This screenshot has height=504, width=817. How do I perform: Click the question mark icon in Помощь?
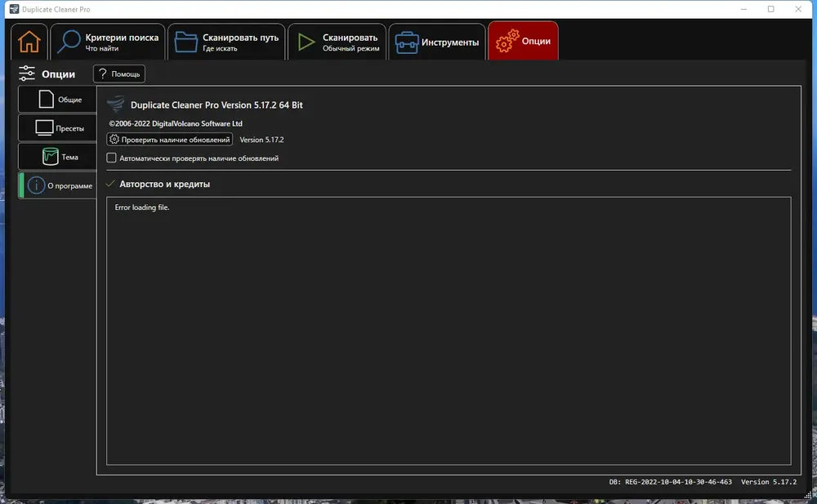click(103, 74)
